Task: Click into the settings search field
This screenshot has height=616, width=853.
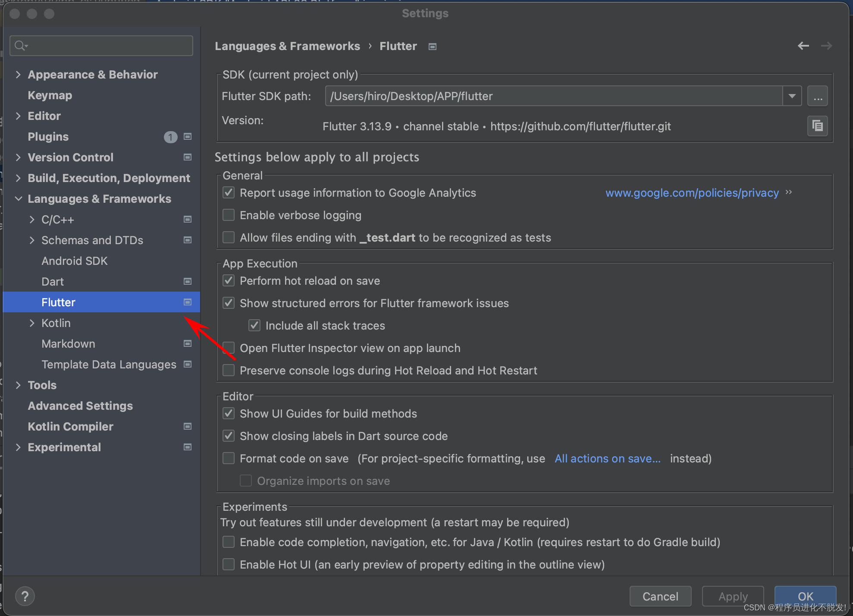Action: pos(108,46)
